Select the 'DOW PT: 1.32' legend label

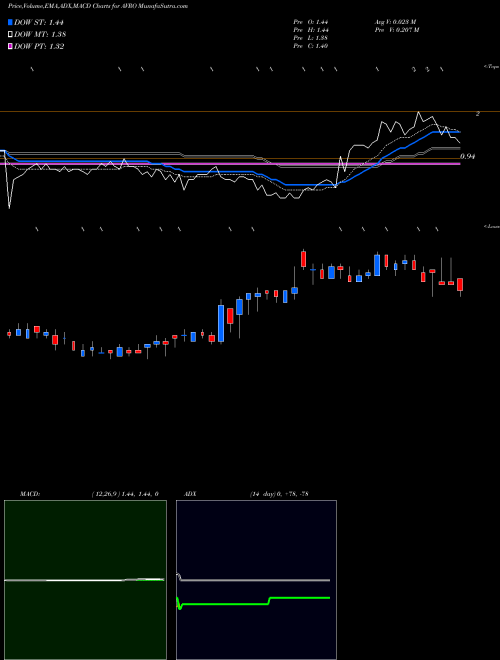(x=39, y=46)
